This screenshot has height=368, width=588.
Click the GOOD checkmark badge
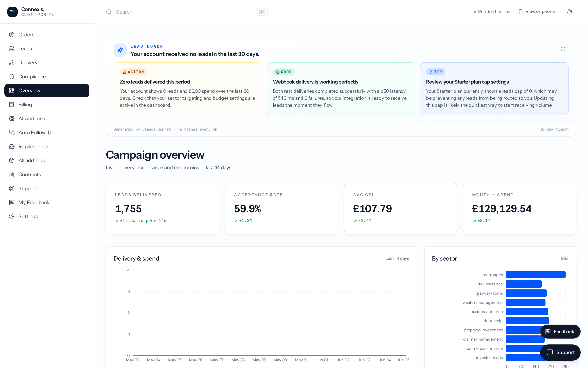pyautogui.click(x=284, y=72)
